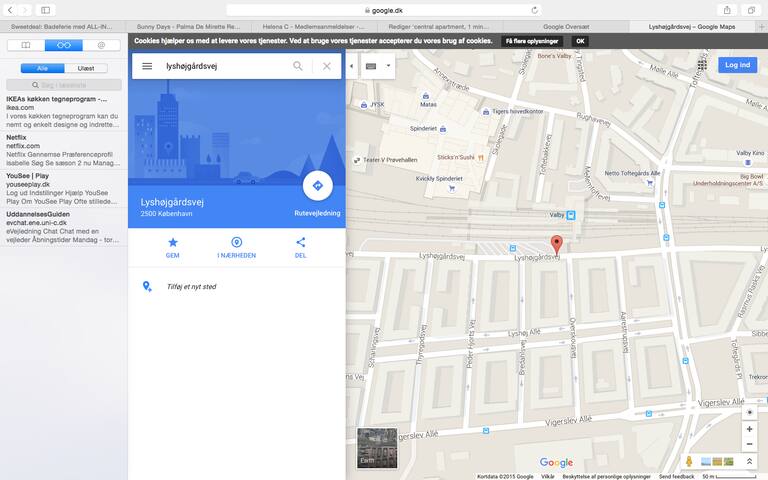Click the red location pin marker

pyautogui.click(x=556, y=244)
